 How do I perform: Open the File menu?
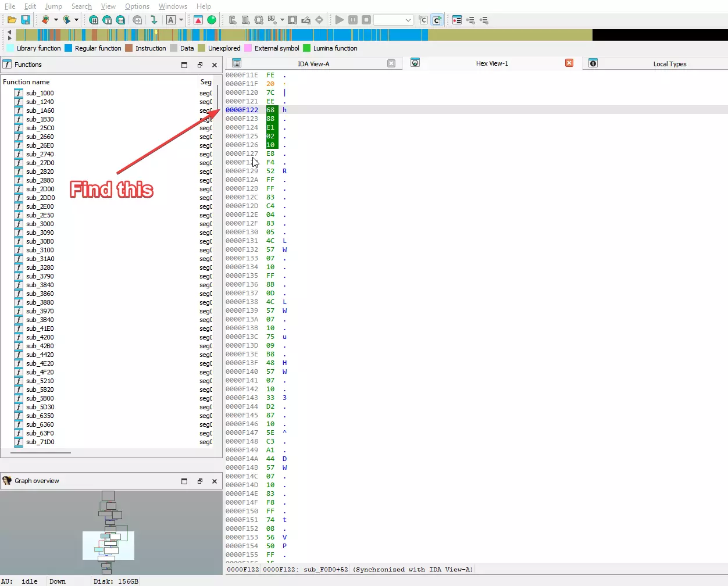click(10, 6)
